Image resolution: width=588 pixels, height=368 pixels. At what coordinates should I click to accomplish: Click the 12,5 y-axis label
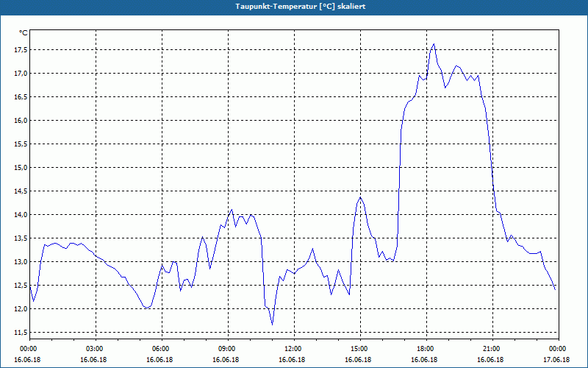[x=21, y=286]
